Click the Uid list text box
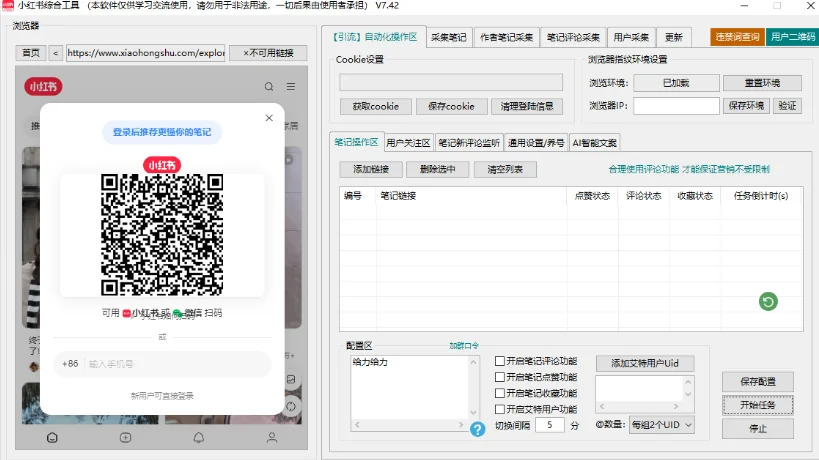Screen dimensions: 819x460 pos(639,388)
